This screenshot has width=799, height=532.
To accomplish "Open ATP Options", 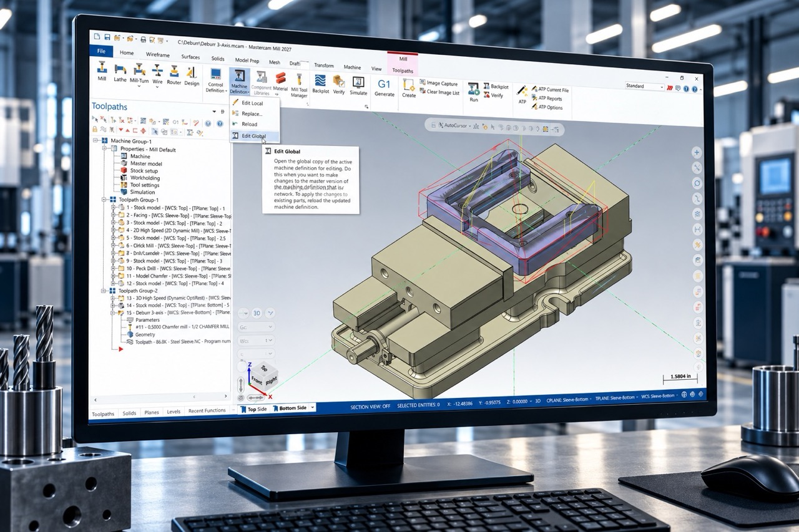I will [547, 107].
